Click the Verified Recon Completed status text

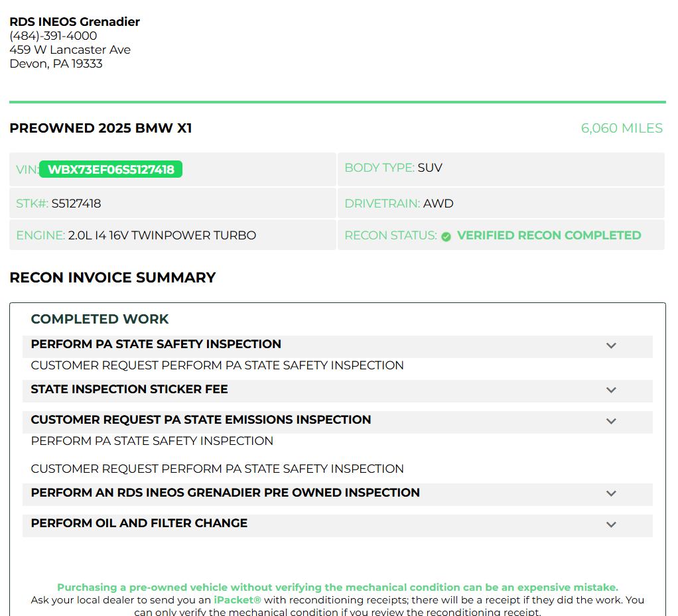[x=549, y=235]
